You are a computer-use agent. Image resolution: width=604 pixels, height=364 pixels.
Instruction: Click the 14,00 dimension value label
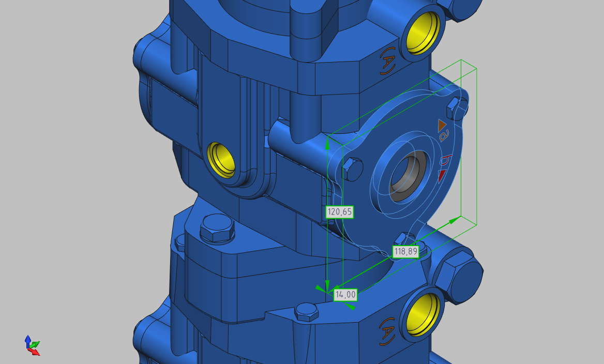(x=346, y=295)
